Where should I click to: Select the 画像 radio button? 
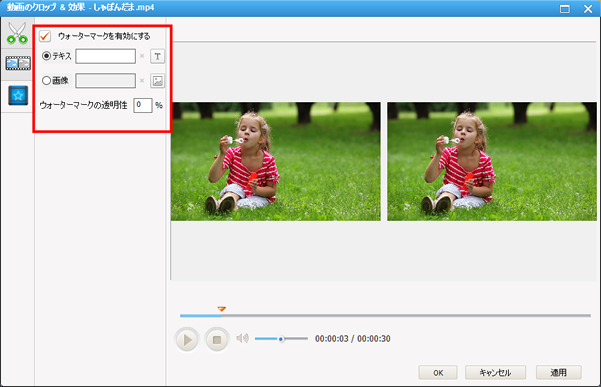46,80
